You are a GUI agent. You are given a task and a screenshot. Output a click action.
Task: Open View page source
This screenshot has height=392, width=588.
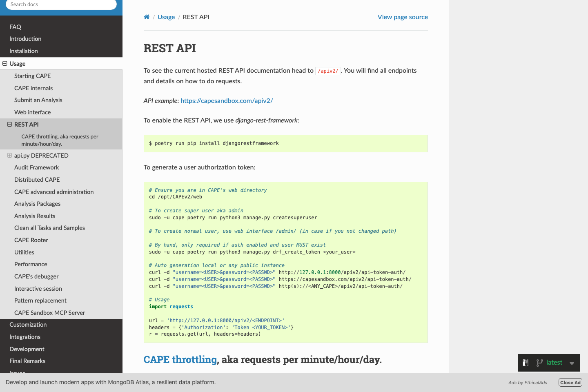pos(403,17)
